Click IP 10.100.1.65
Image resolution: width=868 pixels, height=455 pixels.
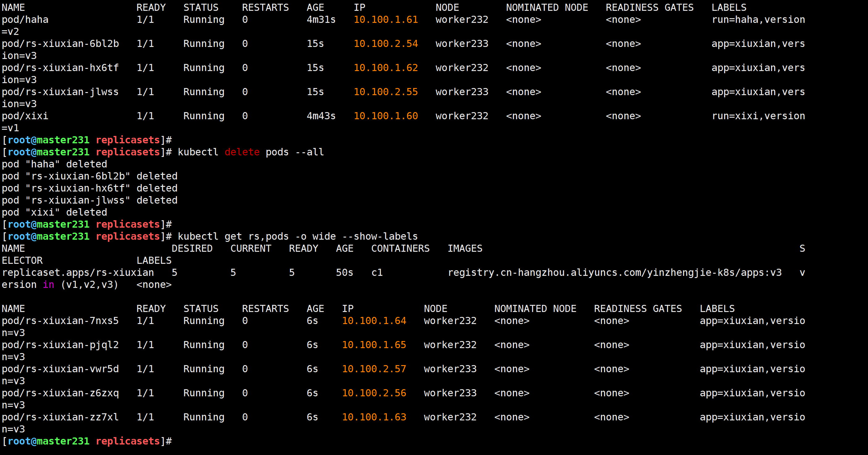tap(374, 345)
